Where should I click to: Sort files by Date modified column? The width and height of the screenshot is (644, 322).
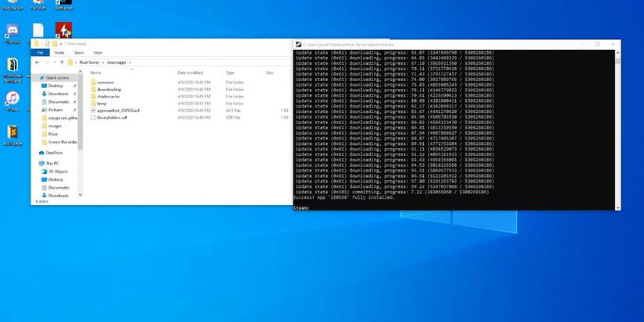click(x=190, y=73)
